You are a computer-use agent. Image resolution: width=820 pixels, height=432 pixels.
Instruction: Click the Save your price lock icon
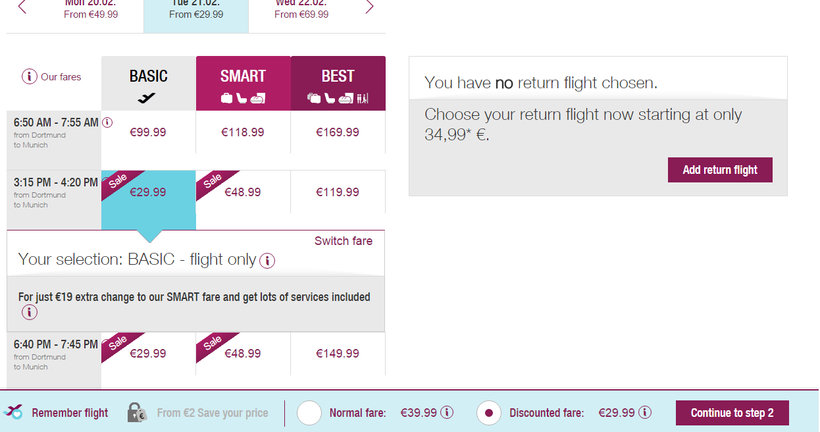click(138, 412)
